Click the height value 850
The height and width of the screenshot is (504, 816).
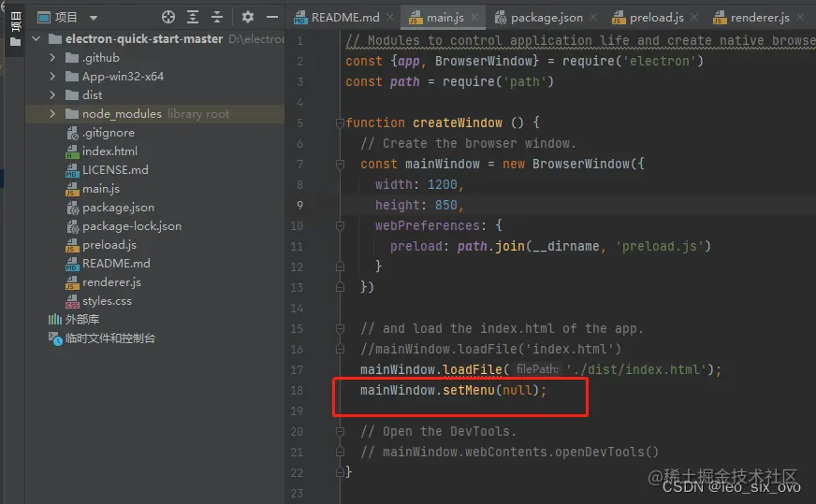point(446,205)
